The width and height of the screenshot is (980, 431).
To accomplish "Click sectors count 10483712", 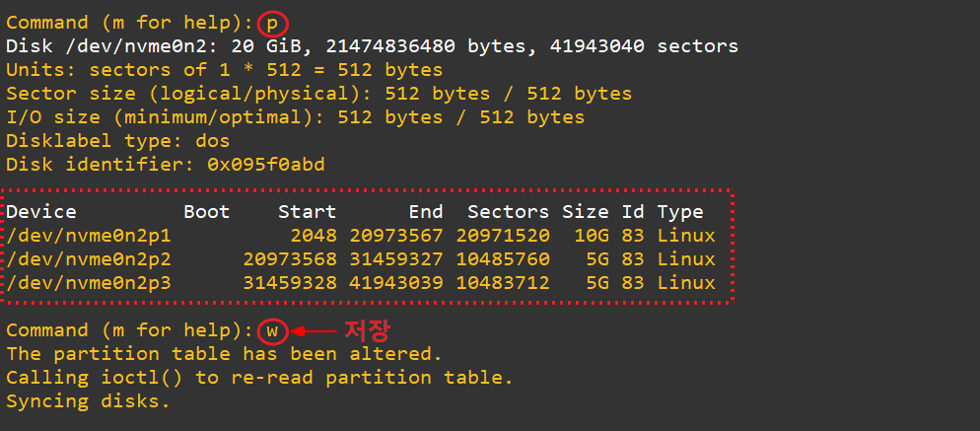I will [503, 283].
